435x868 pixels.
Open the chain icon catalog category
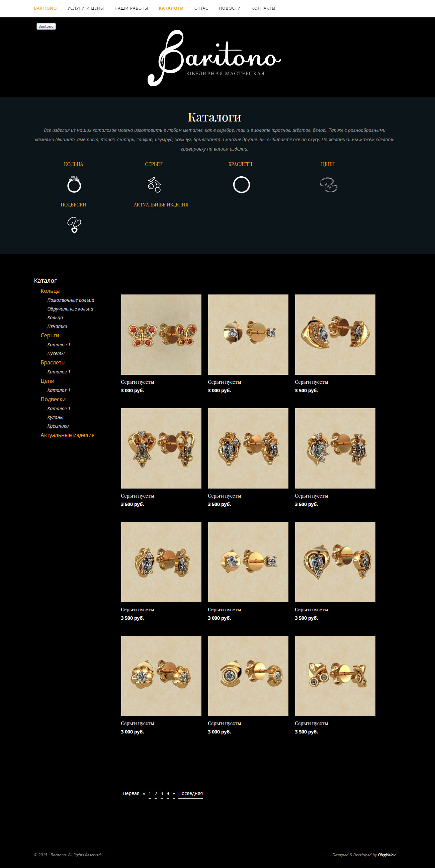(x=329, y=185)
